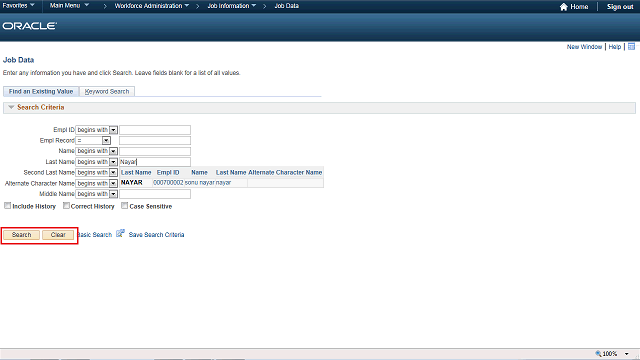
Task: Open the New Window link
Action: click(584, 47)
